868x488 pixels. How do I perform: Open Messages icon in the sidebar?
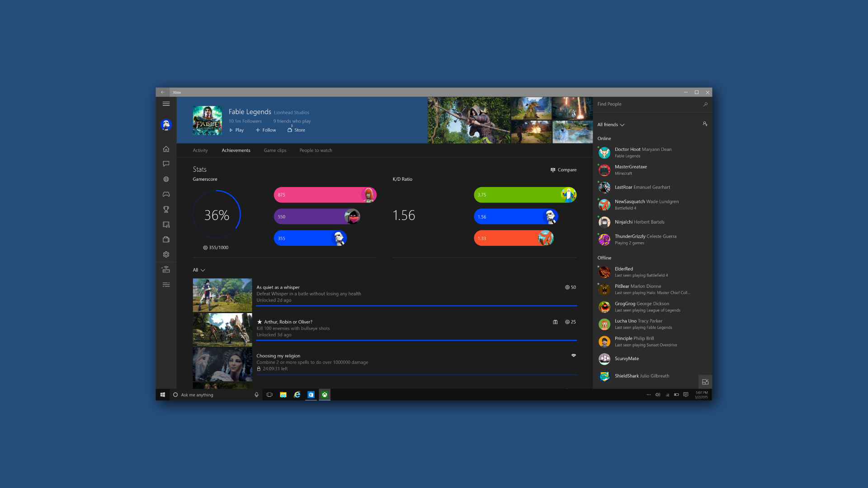tap(166, 164)
